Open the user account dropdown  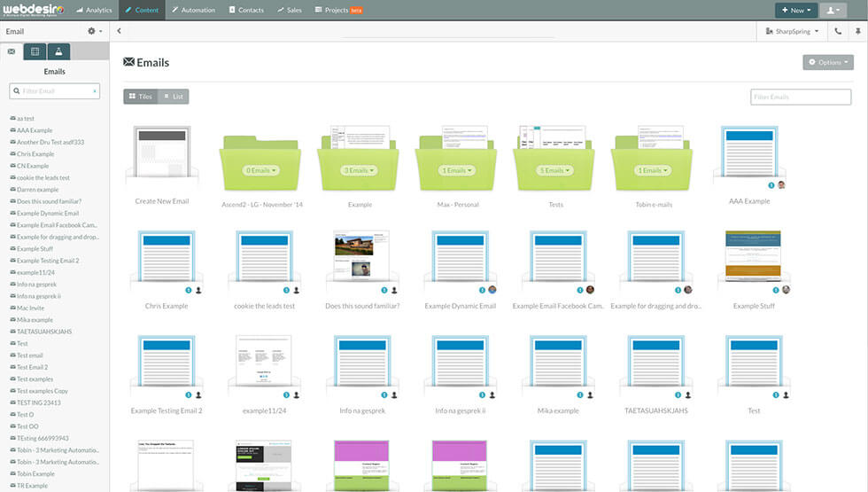833,10
